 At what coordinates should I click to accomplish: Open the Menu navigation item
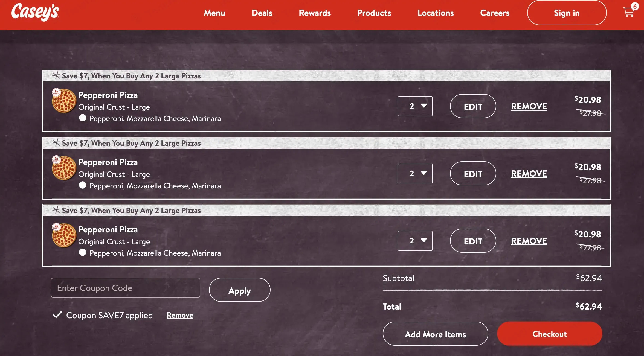[214, 13]
